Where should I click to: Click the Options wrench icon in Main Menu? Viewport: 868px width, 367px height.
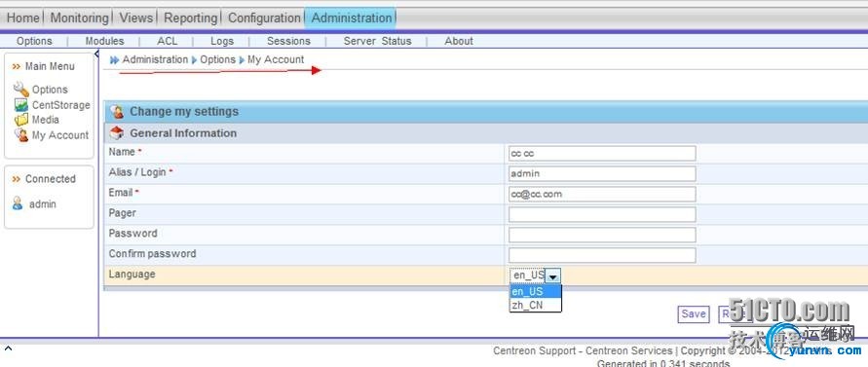[21, 90]
